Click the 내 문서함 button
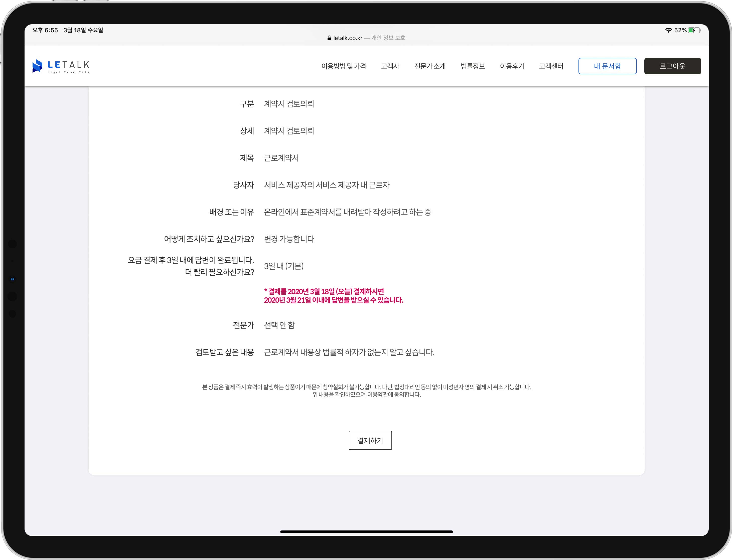The image size is (732, 560). click(x=607, y=66)
